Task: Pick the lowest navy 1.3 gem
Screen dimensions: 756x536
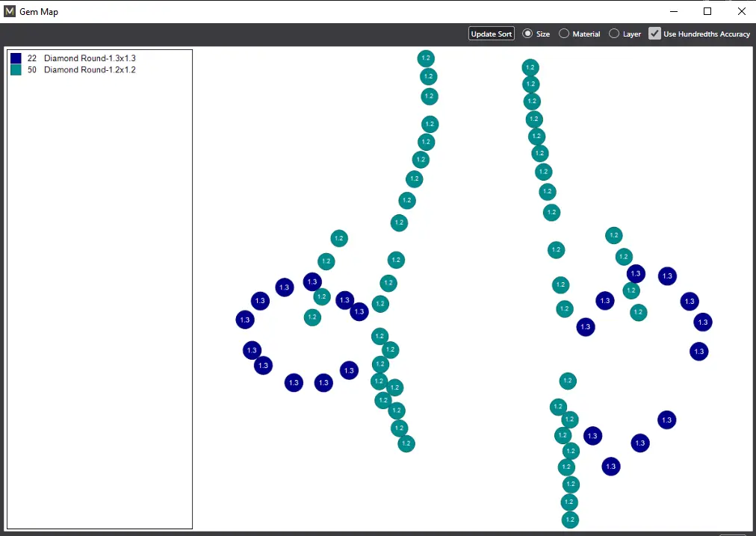Action: click(611, 467)
